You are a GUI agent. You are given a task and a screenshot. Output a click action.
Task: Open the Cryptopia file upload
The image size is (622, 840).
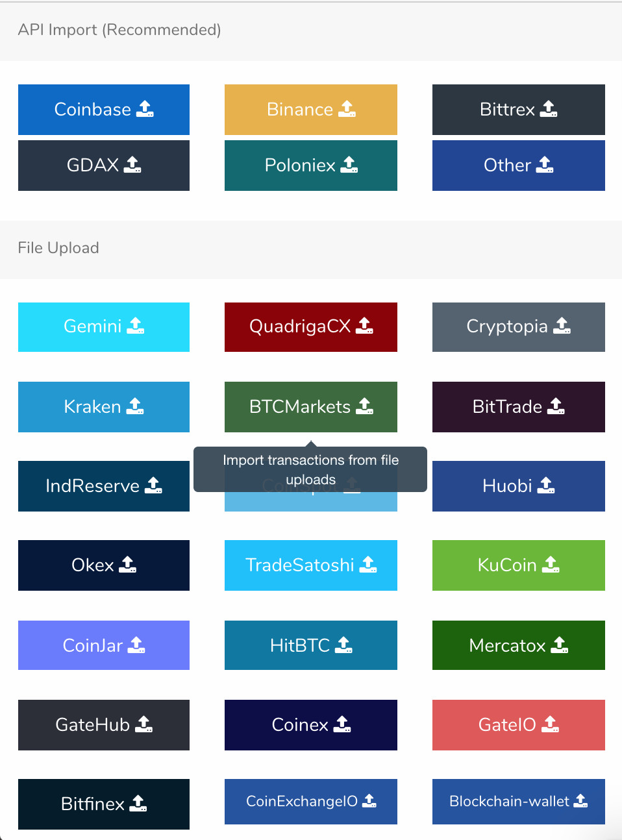tap(518, 327)
